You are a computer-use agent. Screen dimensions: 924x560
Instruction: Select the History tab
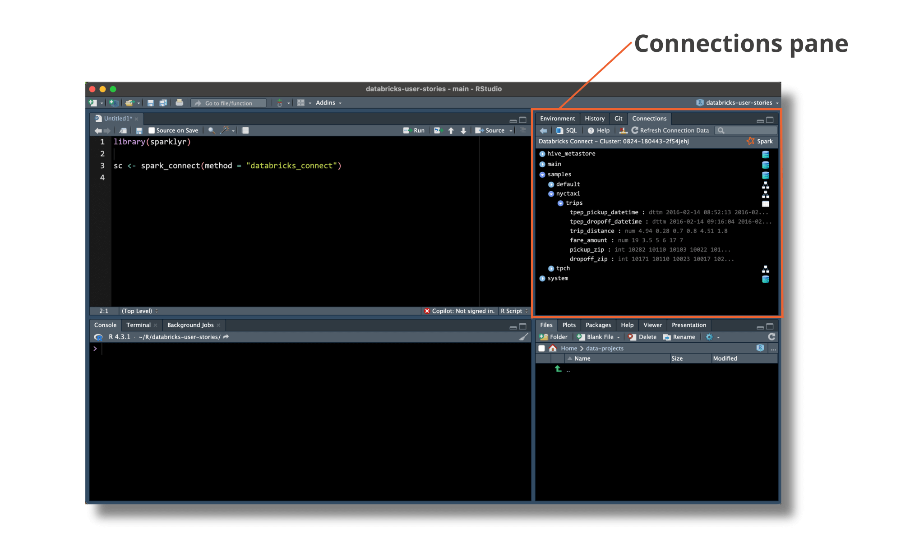[x=593, y=119]
